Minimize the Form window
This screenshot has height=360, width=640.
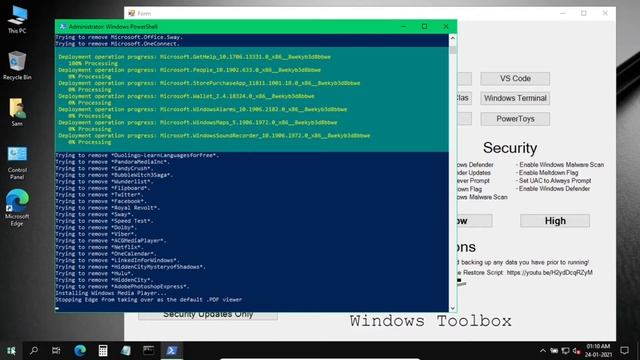(563, 13)
